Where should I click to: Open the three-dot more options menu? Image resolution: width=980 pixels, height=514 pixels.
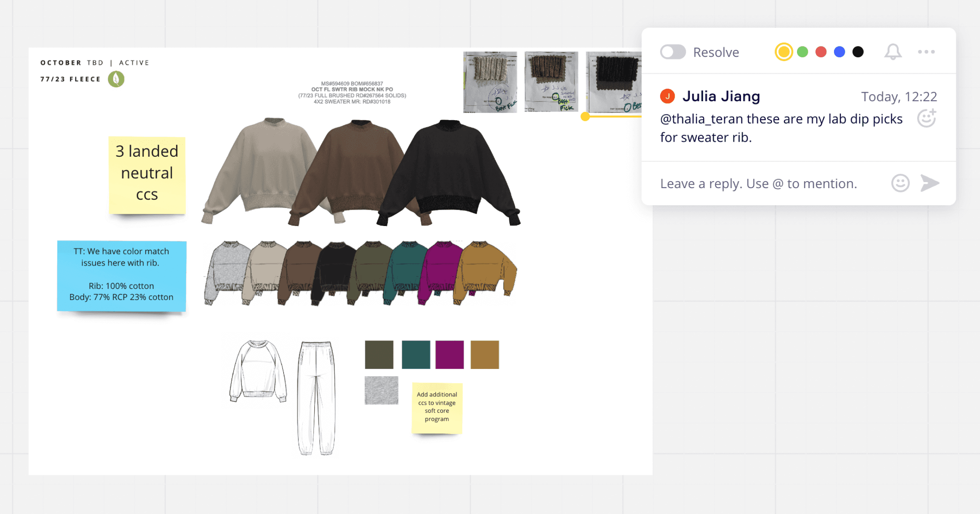pos(926,52)
